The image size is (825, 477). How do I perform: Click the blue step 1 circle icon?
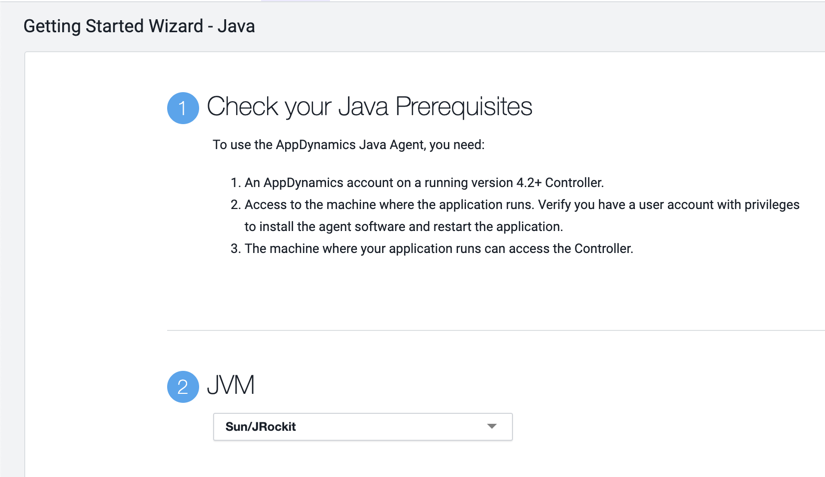click(182, 108)
